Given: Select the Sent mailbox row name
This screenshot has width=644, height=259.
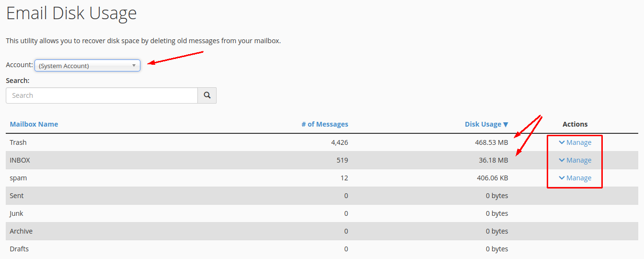Looking at the screenshot, I should 17,196.
